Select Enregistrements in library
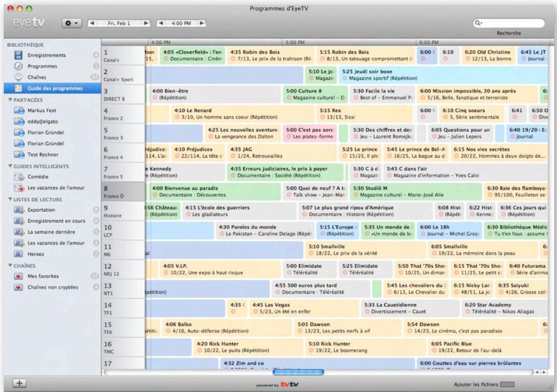Image resolution: width=557 pixels, height=392 pixels. [47, 55]
